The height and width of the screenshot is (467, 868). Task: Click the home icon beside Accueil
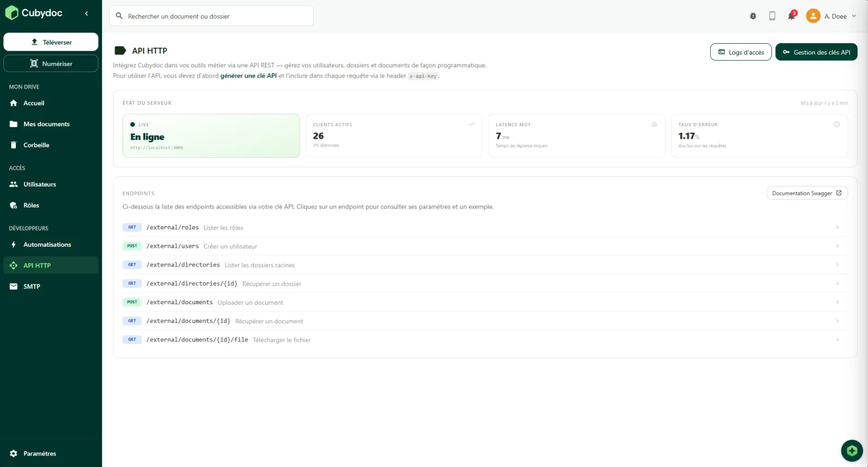pos(14,103)
